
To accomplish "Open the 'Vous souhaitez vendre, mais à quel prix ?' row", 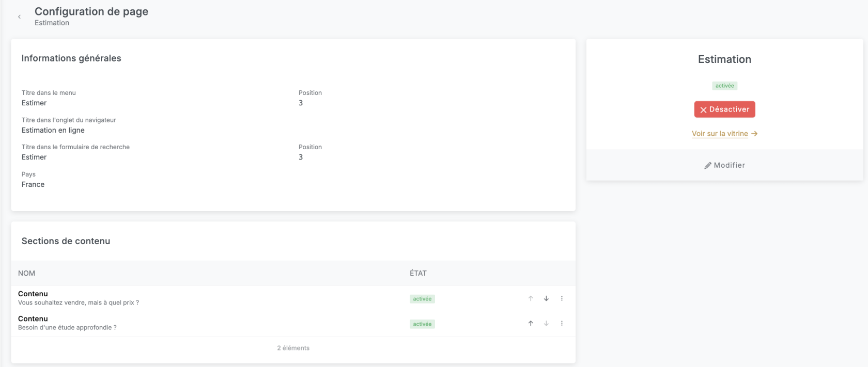I will point(79,298).
